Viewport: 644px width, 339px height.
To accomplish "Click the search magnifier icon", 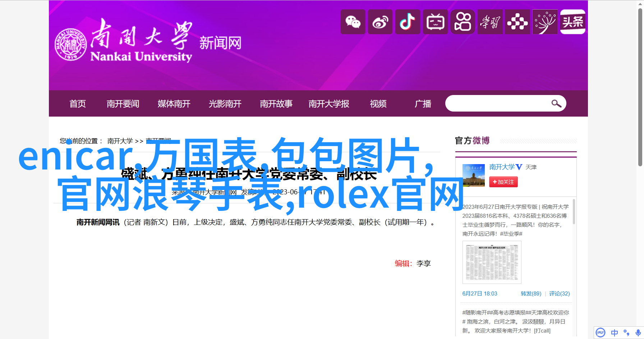I will pyautogui.click(x=556, y=104).
